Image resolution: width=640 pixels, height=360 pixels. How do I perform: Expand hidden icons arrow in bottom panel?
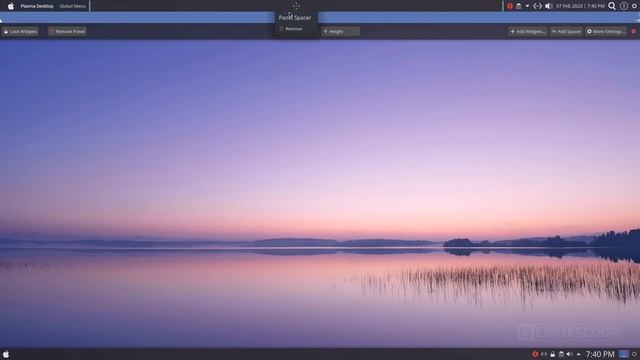578,354
